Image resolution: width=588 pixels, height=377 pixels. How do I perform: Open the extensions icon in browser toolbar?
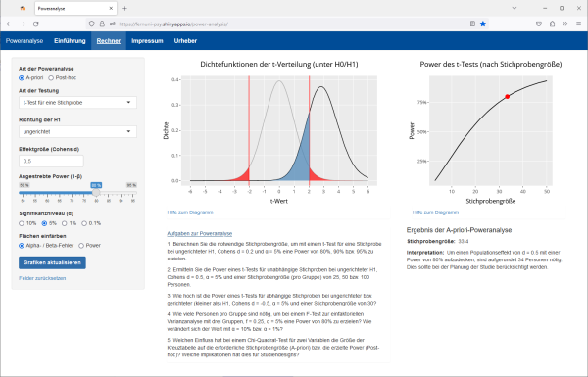pyautogui.click(x=552, y=24)
